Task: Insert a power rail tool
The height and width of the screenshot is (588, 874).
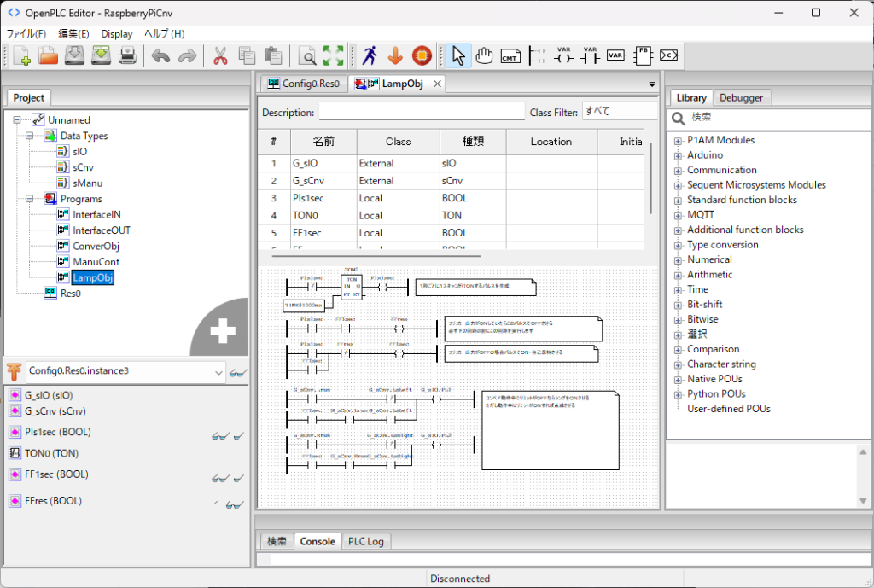Action: [x=538, y=55]
